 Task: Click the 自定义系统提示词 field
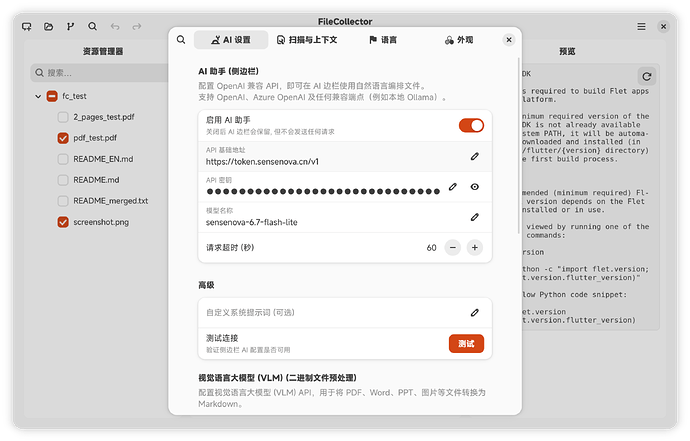pos(345,312)
